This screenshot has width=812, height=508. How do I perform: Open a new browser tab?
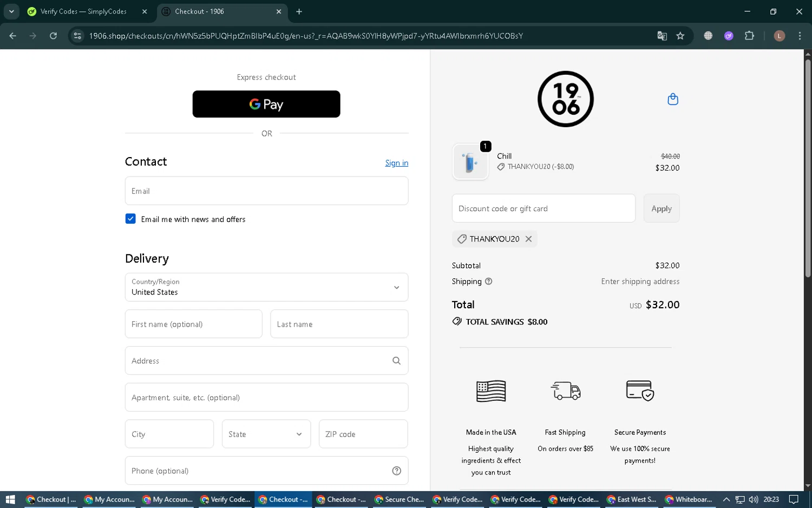(x=299, y=11)
